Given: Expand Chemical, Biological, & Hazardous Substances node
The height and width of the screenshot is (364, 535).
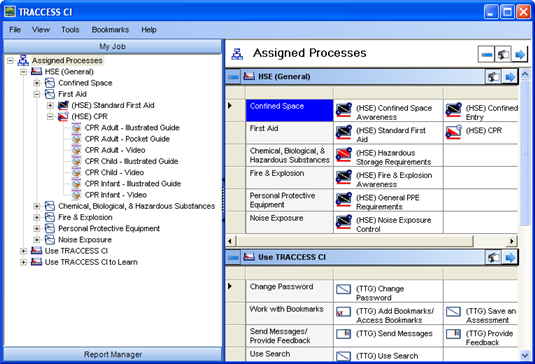Looking at the screenshot, I should (x=37, y=206).
